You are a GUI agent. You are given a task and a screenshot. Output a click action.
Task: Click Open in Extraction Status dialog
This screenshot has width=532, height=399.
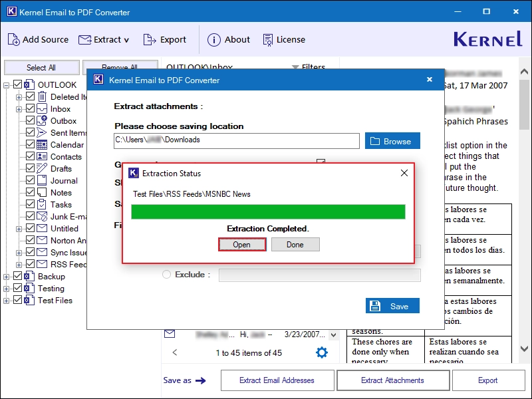(x=242, y=244)
